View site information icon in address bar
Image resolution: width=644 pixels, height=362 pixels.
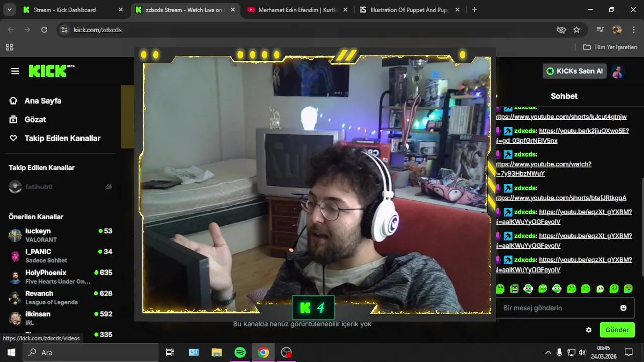[64, 30]
